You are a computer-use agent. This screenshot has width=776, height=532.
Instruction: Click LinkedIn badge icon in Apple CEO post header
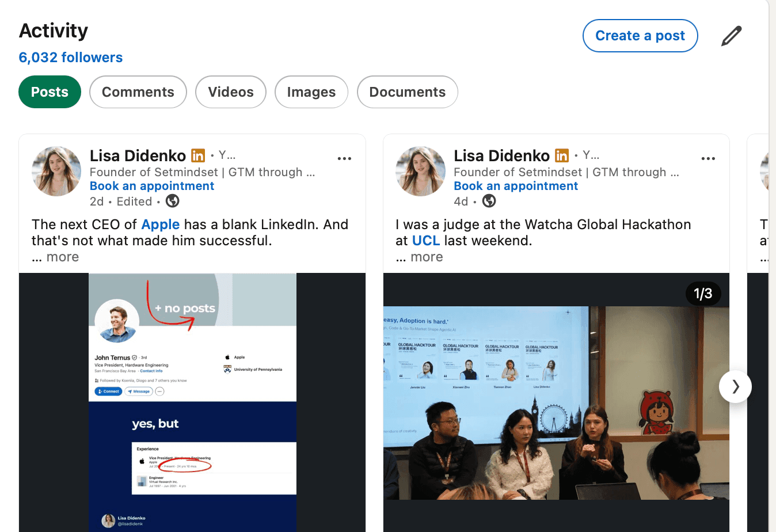coord(198,155)
